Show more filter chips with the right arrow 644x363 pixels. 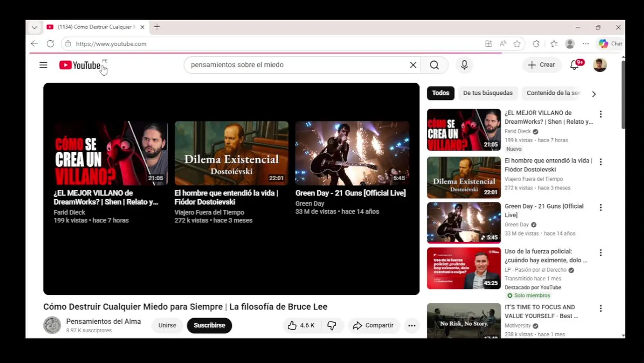coord(594,94)
